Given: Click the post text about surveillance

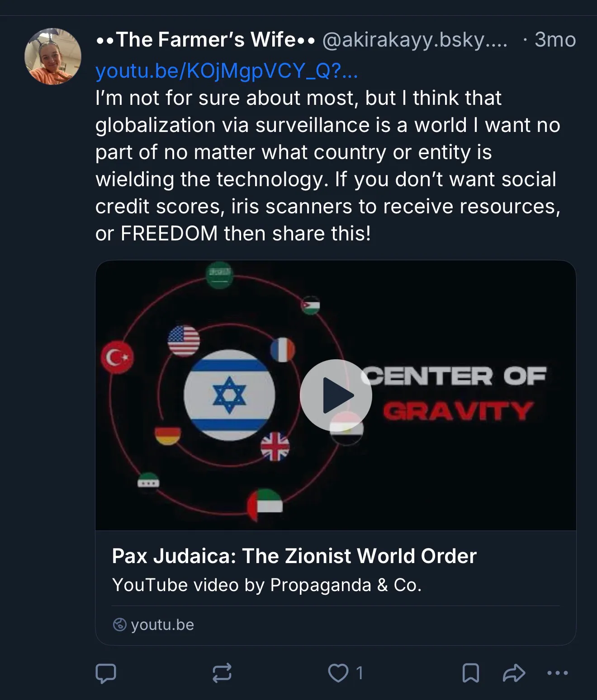Looking at the screenshot, I should [x=327, y=165].
